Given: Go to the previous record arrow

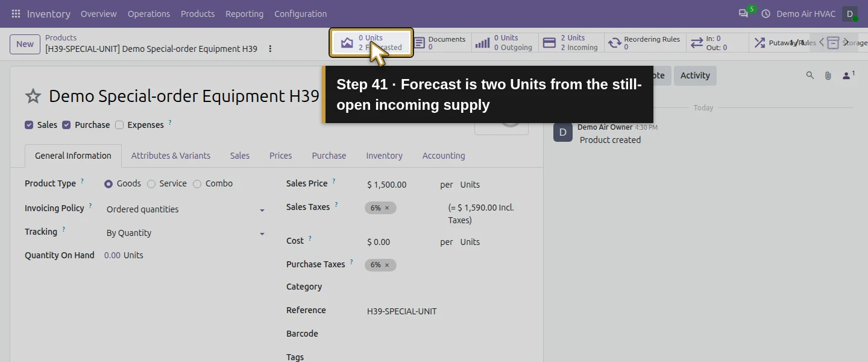Looking at the screenshot, I should click(822, 42).
